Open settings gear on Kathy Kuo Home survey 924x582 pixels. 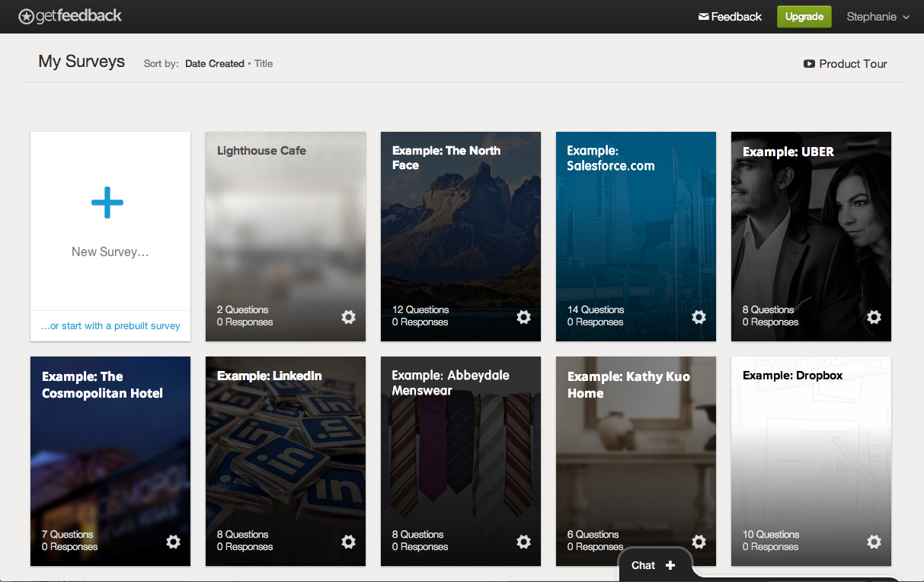pos(699,542)
